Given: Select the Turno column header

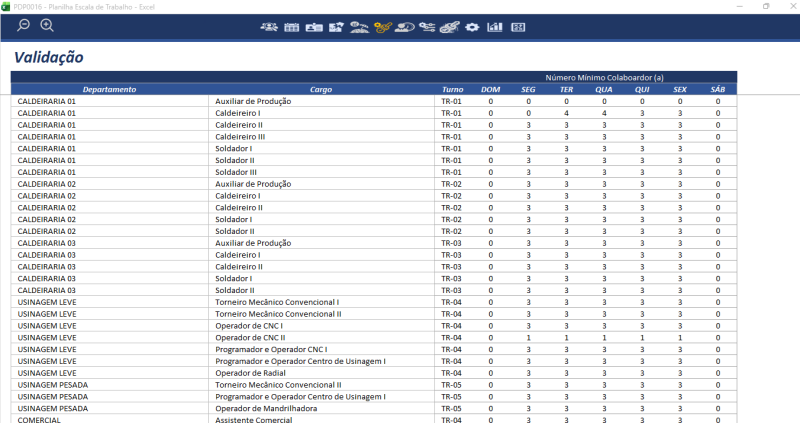Looking at the screenshot, I should coord(452,89).
